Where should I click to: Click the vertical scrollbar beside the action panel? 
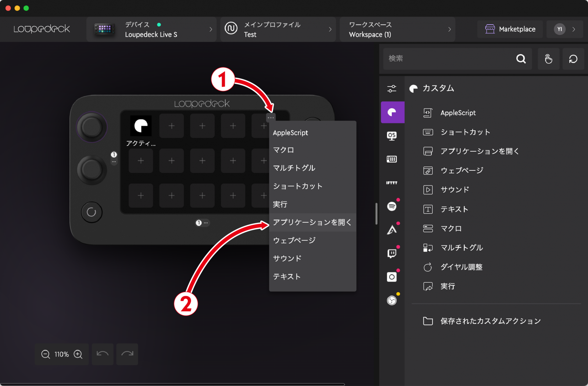coord(376,213)
